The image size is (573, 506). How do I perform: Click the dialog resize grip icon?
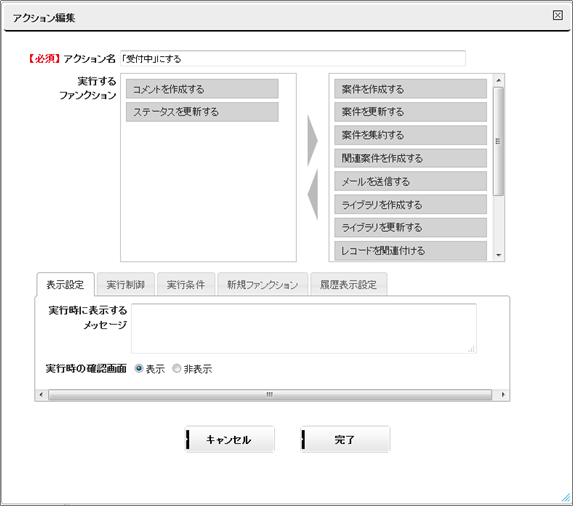coord(566,497)
